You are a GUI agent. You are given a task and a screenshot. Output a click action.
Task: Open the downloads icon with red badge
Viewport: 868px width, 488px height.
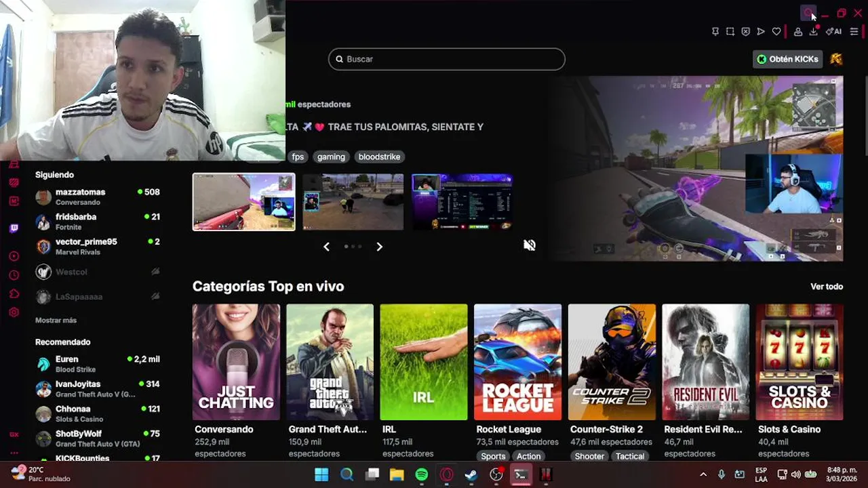click(814, 31)
